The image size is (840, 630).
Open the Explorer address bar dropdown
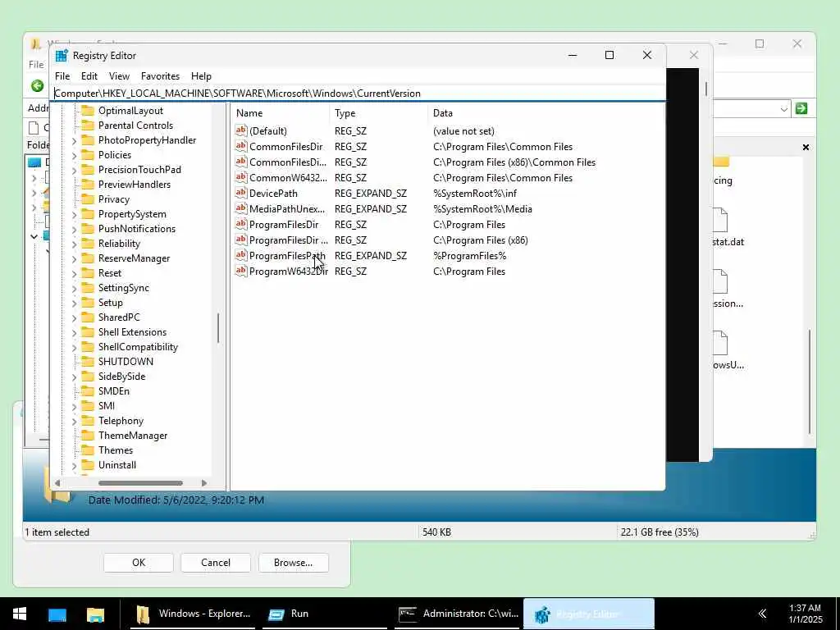783,109
